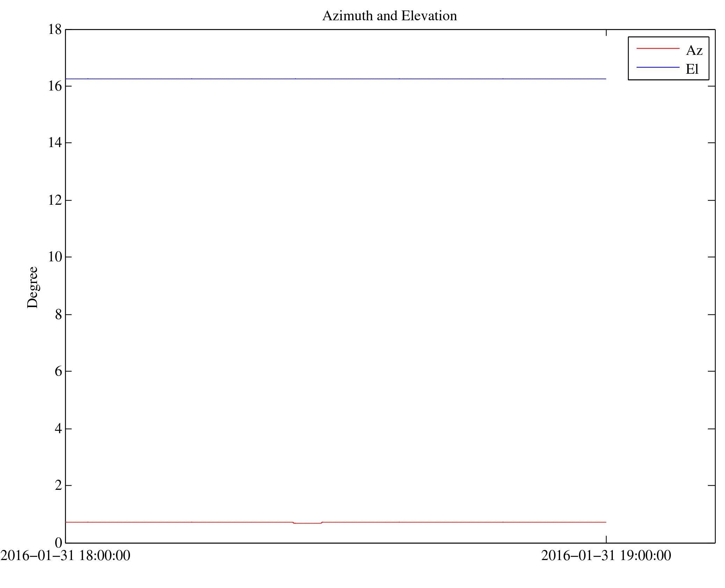Screen dimensions: 725x588
Task: Click the y-axis tick label 14
Action: point(55,143)
